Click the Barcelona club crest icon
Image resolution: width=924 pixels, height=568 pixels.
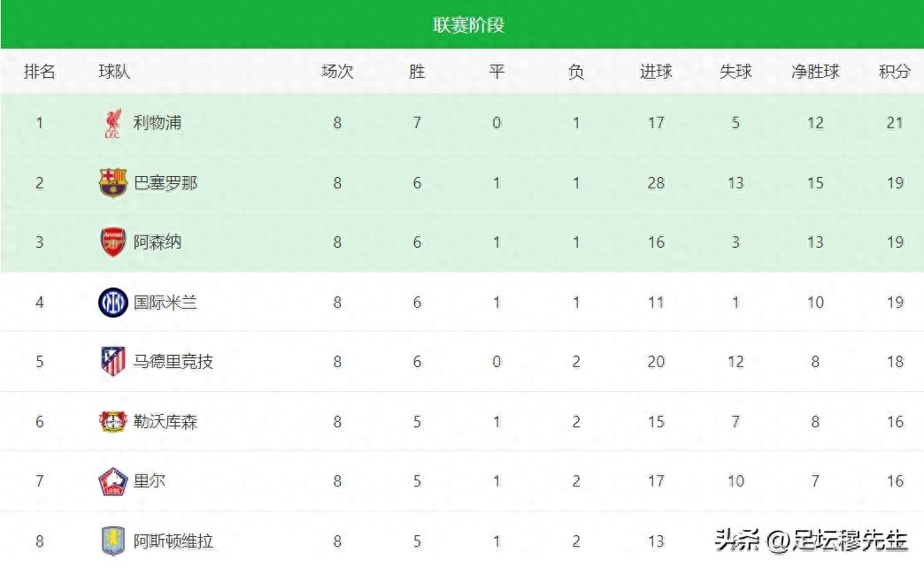(x=112, y=183)
